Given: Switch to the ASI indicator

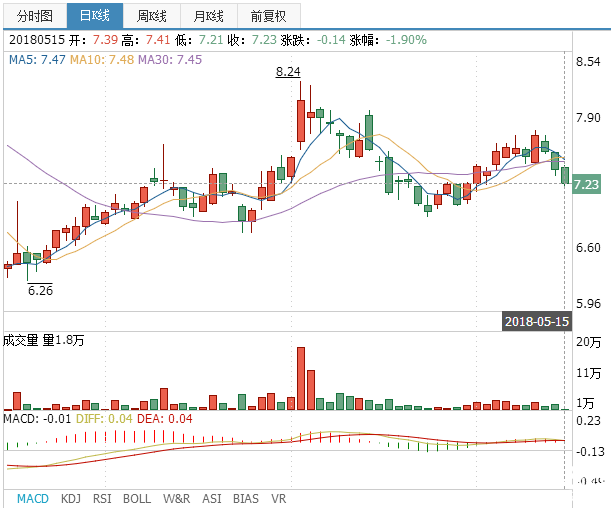Looking at the screenshot, I should pyautogui.click(x=212, y=499).
